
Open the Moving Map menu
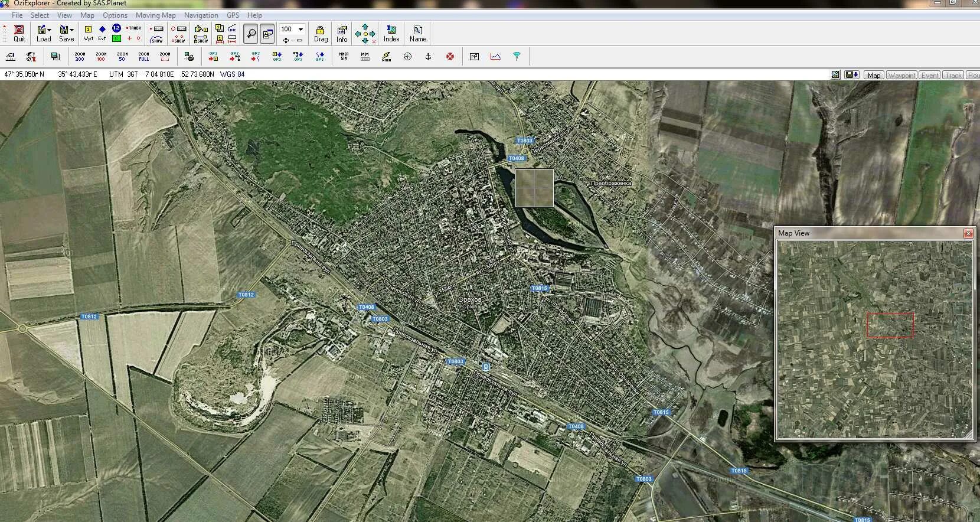156,15
